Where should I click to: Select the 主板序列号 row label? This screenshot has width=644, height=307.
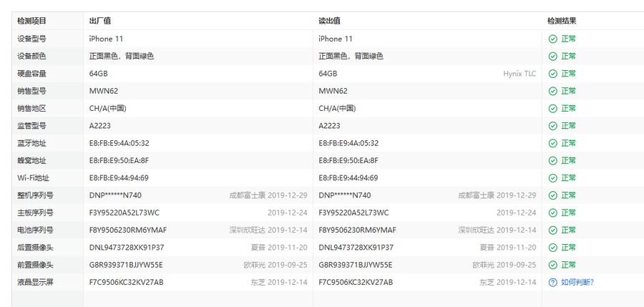tap(35, 213)
